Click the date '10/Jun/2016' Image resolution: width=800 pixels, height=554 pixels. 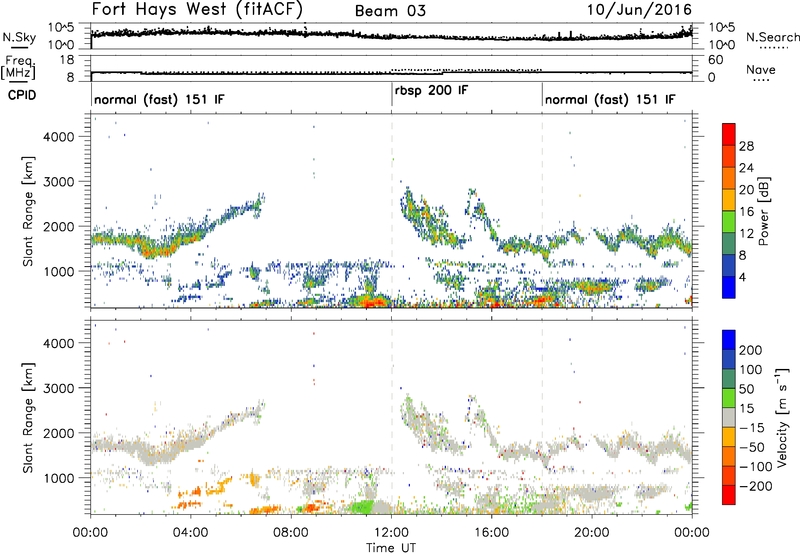point(639,10)
